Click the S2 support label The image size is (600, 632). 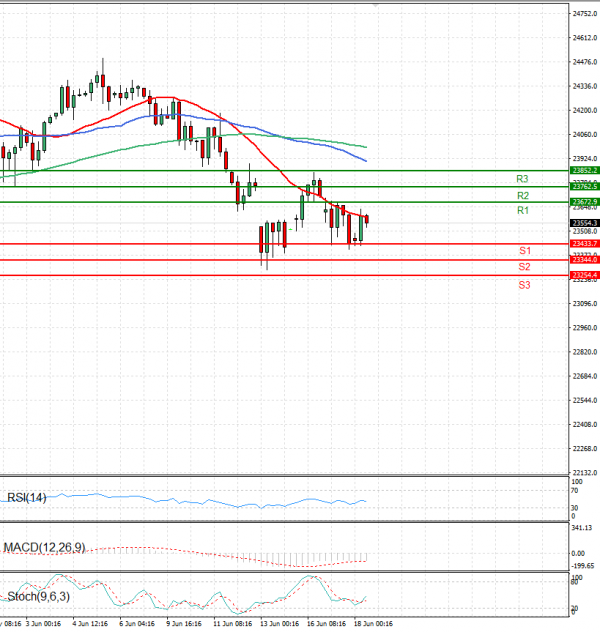coord(524,266)
